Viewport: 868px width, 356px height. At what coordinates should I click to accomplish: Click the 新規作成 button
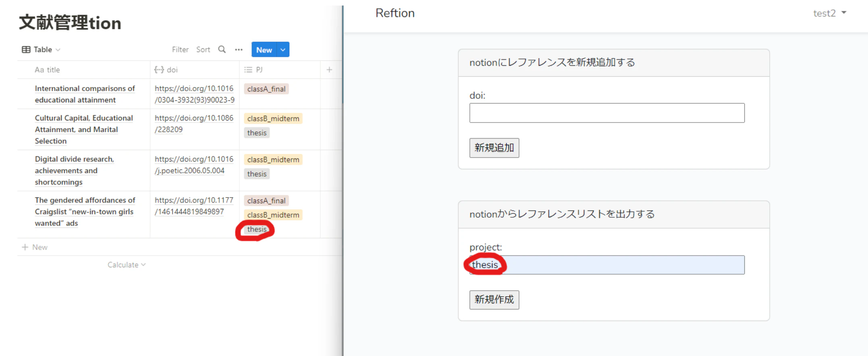click(494, 300)
